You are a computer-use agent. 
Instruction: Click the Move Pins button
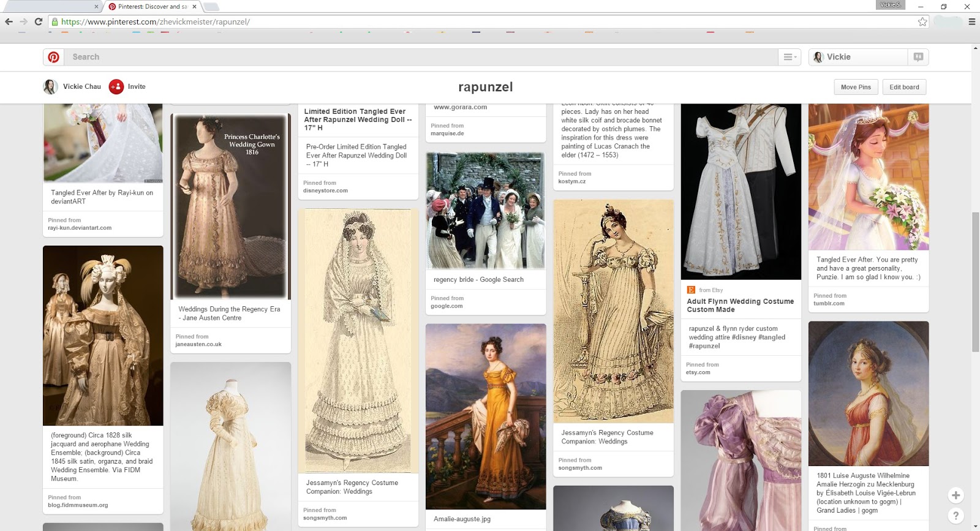[x=856, y=87]
